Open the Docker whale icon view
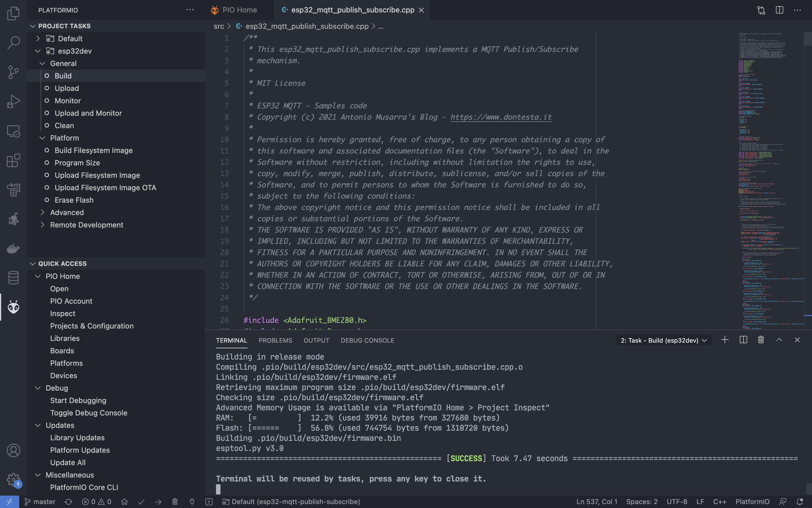 click(x=14, y=248)
